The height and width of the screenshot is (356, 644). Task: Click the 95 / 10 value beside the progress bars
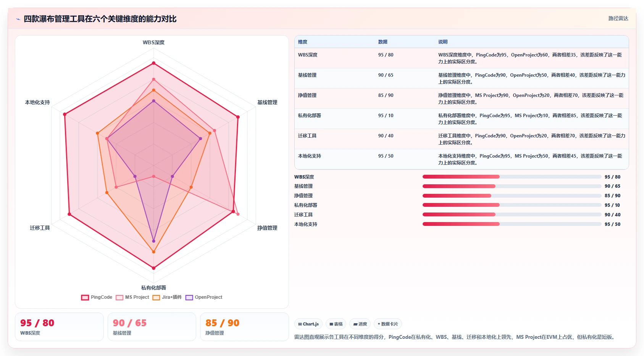pyautogui.click(x=612, y=205)
